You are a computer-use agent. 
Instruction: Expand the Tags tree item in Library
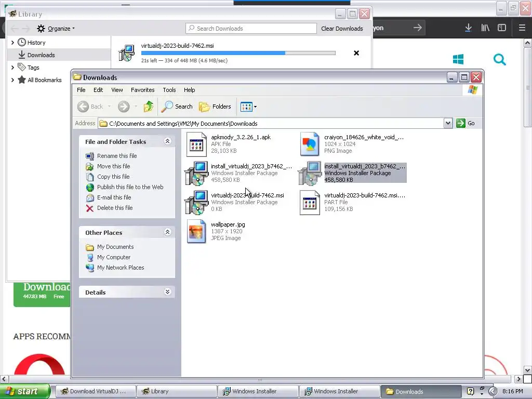click(x=12, y=68)
